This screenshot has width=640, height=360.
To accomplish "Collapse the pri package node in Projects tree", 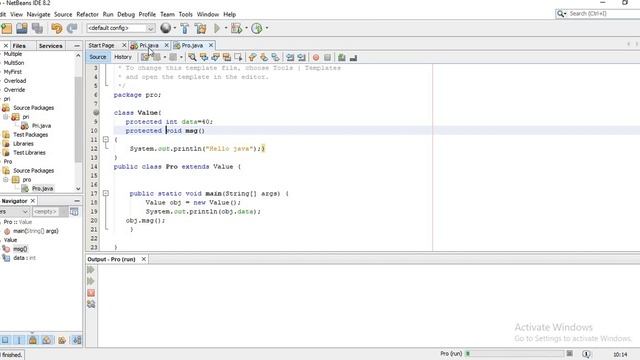I will 6,117.
